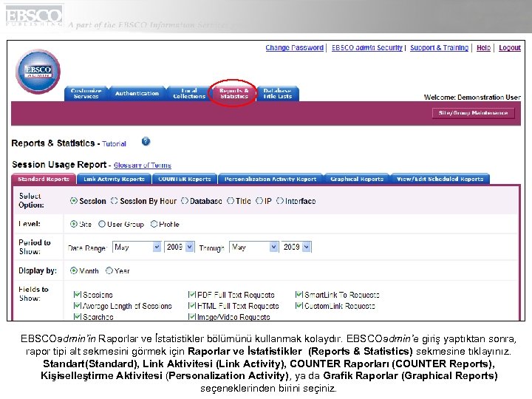Open the Authentication tab
Image resolution: width=532 pixels, height=399 pixels.
pos(137,93)
